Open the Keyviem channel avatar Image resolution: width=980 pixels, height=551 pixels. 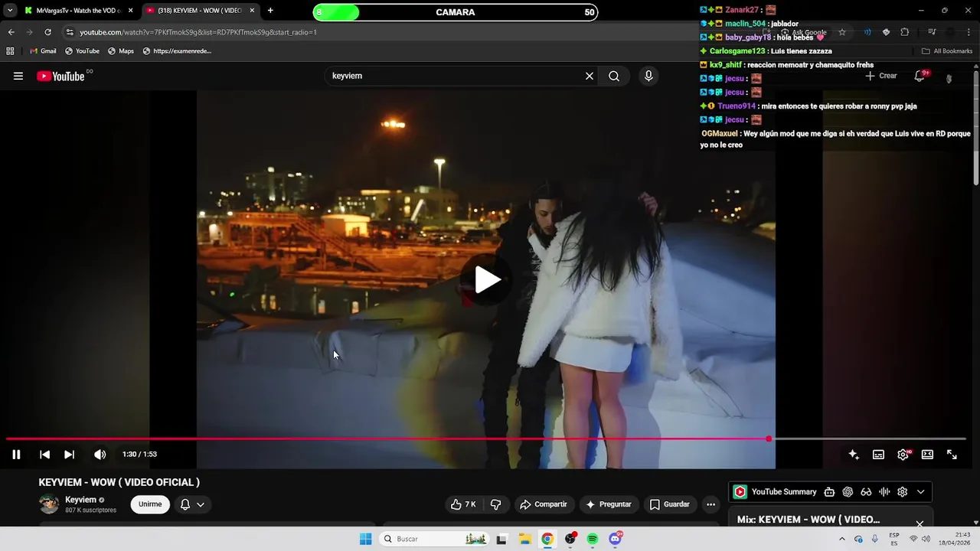click(x=49, y=504)
